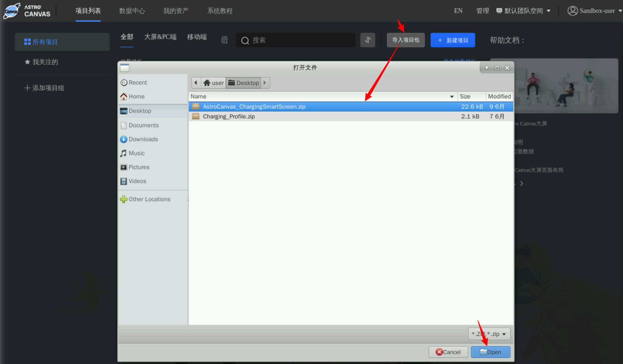Switch to 数据中心 top menu
The height and width of the screenshot is (364, 623).
click(132, 11)
